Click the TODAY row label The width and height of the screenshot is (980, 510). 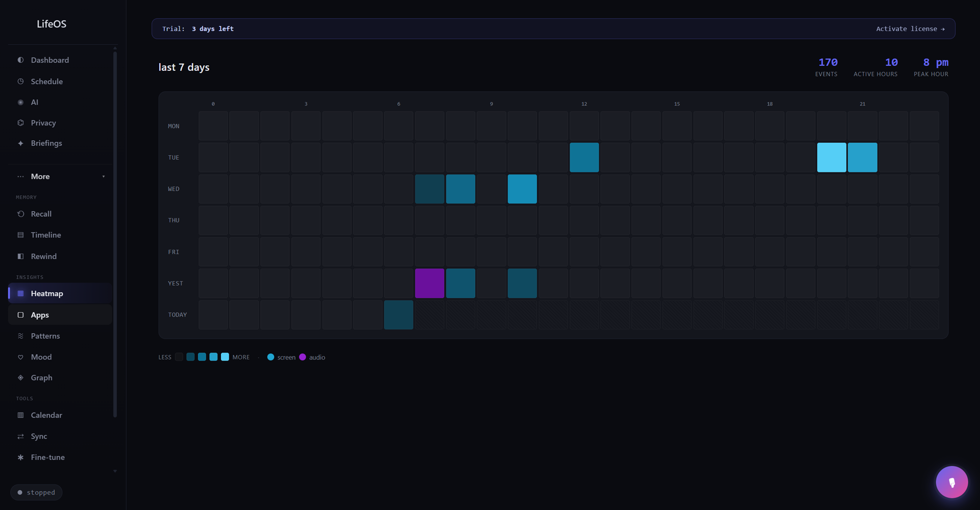coord(178,315)
